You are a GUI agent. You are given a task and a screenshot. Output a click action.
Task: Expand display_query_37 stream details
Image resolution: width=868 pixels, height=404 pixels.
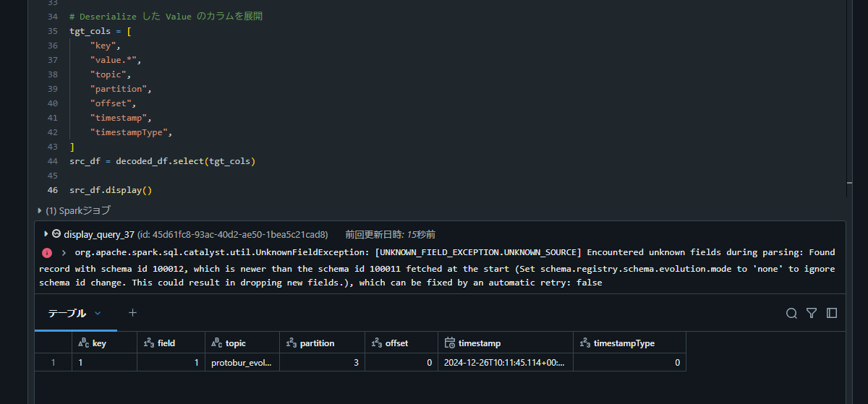coord(46,233)
